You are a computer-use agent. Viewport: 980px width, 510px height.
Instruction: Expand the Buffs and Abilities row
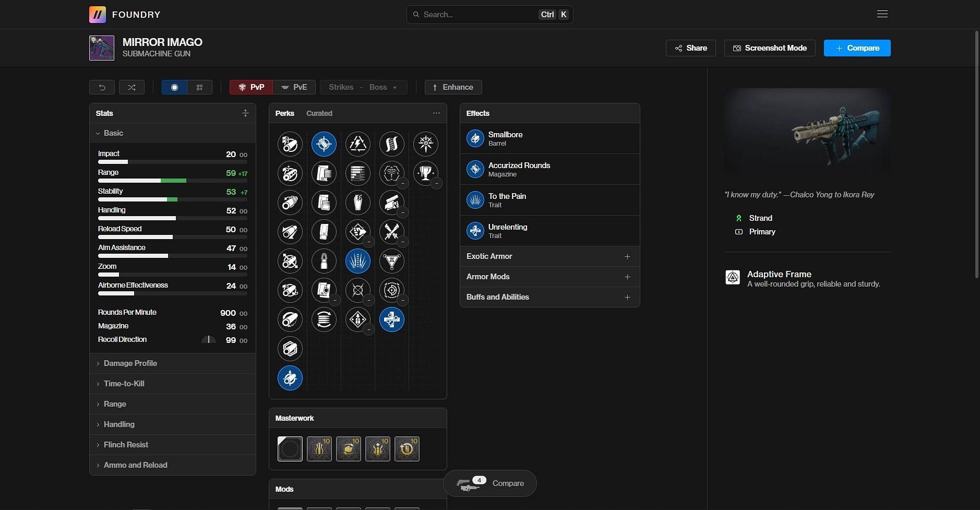pos(549,297)
